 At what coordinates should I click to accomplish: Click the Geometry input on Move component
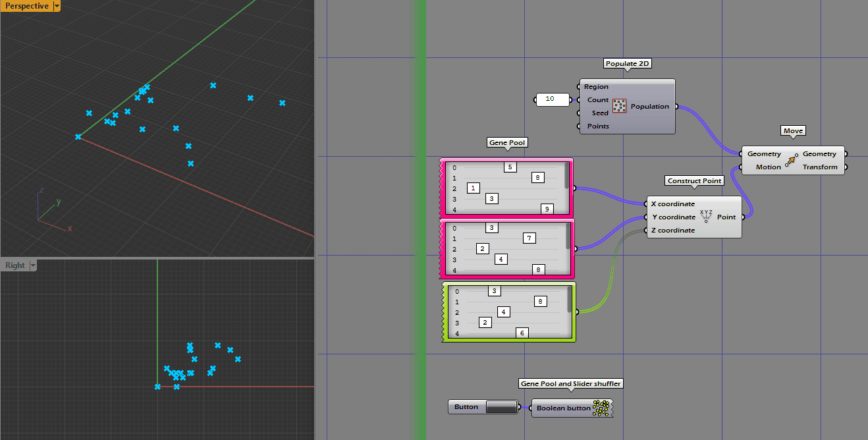[764, 154]
